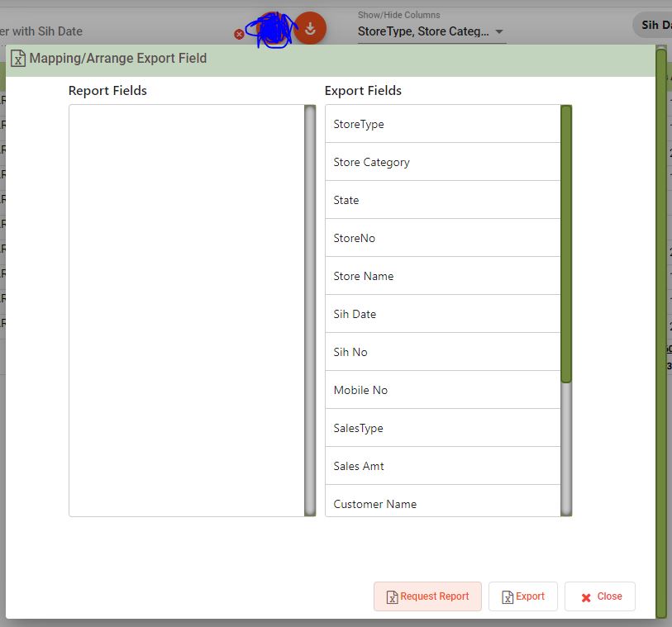This screenshot has height=627, width=672.
Task: Click the Sales Amt field
Action: (x=442, y=466)
